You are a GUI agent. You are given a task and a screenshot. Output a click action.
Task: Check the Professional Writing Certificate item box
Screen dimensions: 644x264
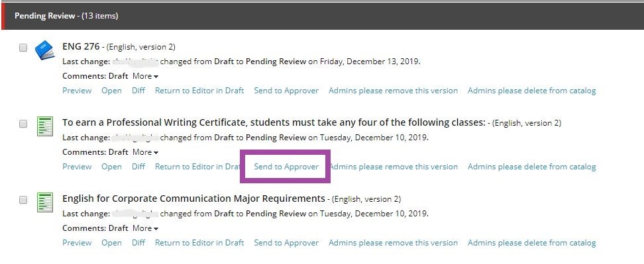pyautogui.click(x=23, y=123)
